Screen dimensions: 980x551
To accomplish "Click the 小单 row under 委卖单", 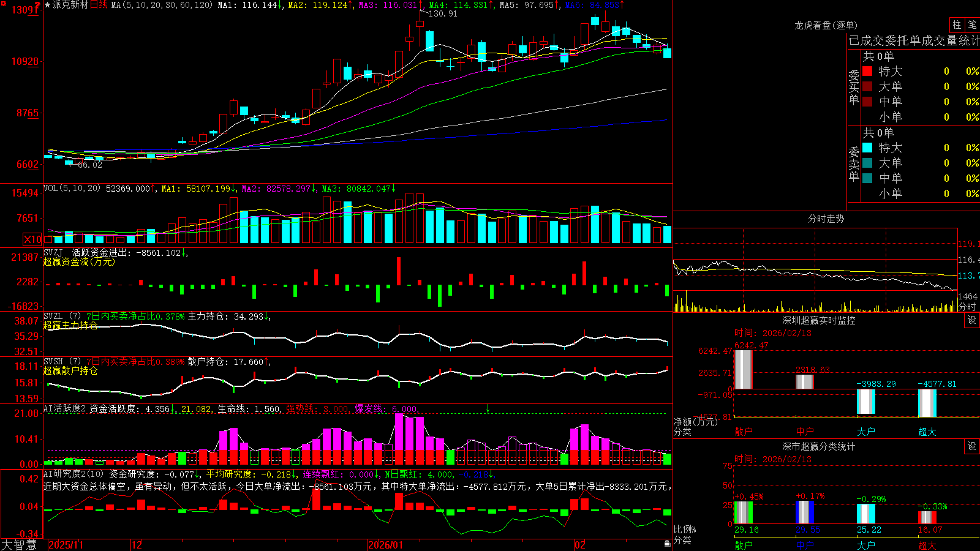I will coord(921,193).
